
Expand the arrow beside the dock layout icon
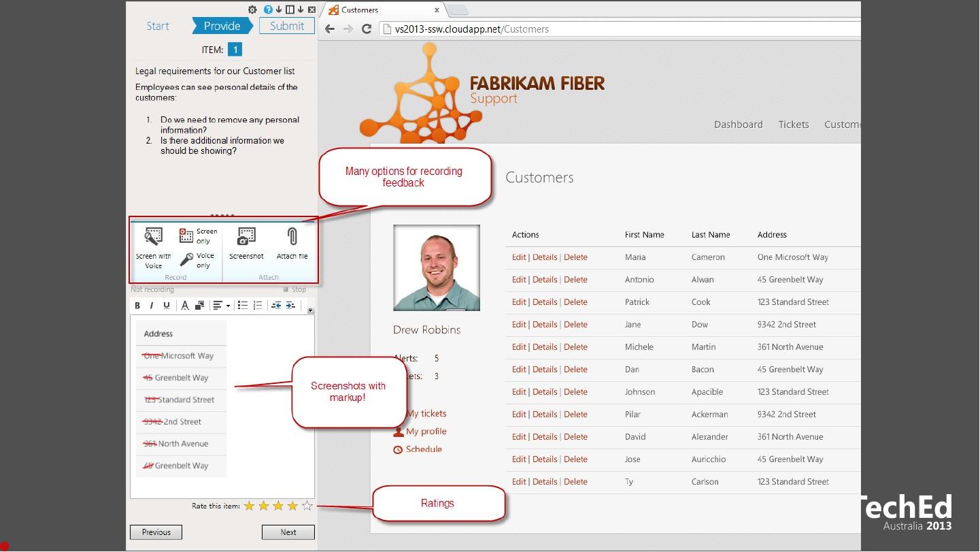[x=300, y=10]
